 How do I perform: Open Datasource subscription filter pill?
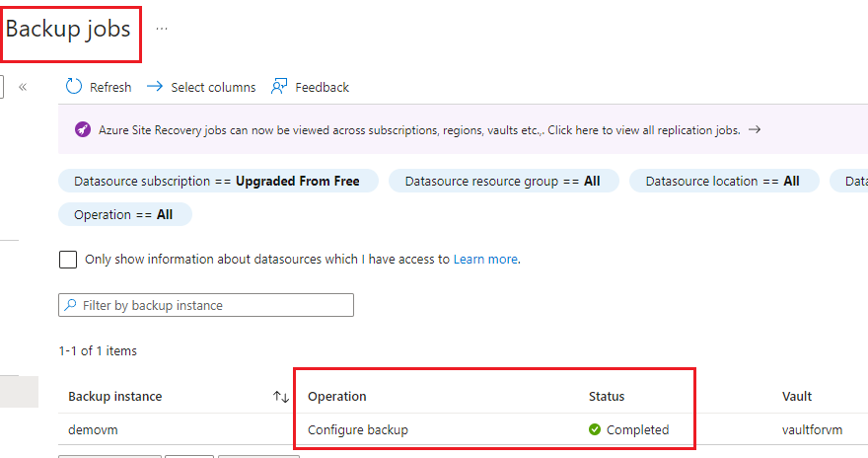[x=217, y=182]
